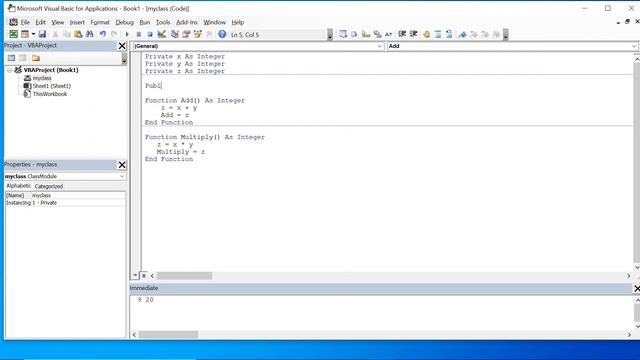Screen dimensions: 640x360
Task: Open the Tools menu
Action: [163, 22]
